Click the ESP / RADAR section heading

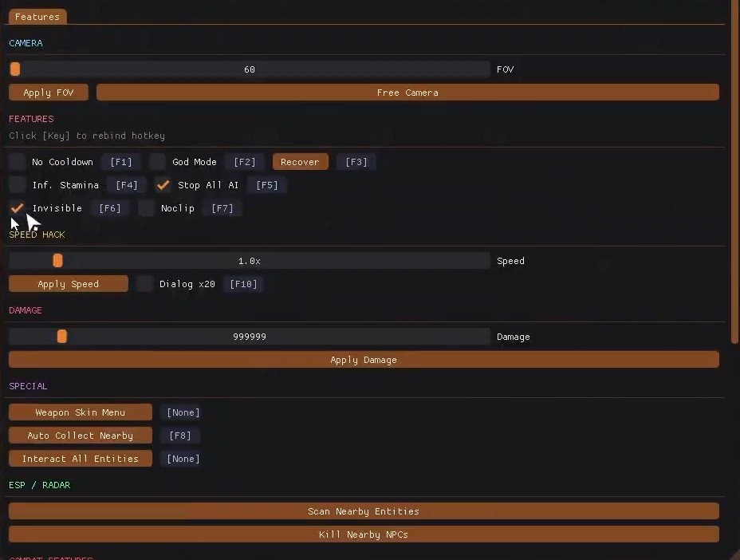tap(40, 485)
